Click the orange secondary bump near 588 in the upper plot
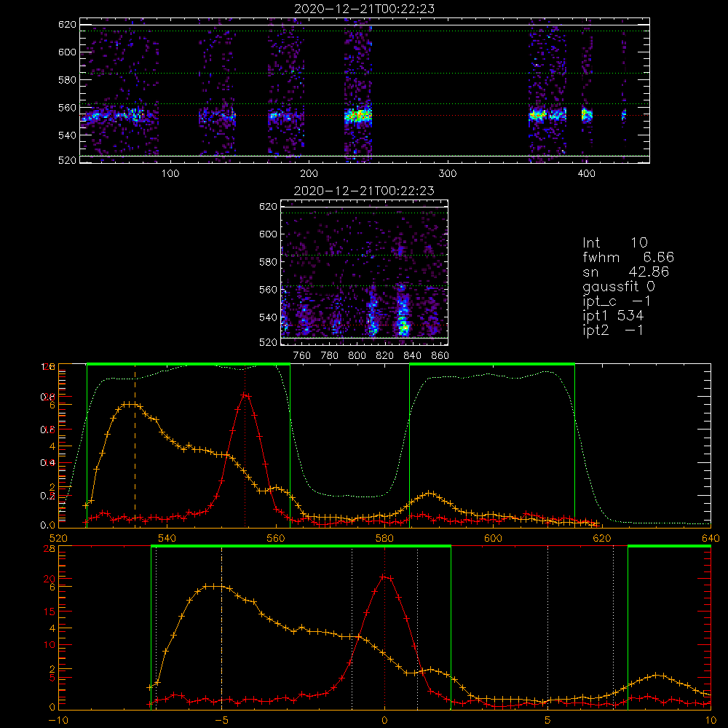The image size is (728, 728). pyautogui.click(x=430, y=494)
